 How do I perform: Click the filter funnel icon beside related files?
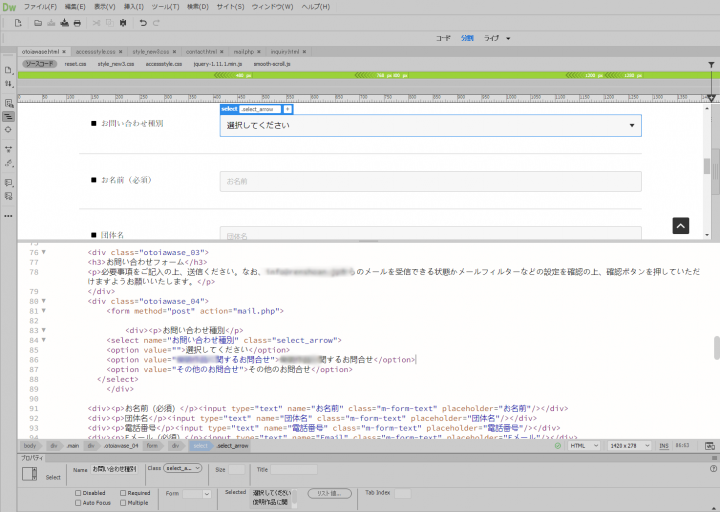click(x=711, y=65)
